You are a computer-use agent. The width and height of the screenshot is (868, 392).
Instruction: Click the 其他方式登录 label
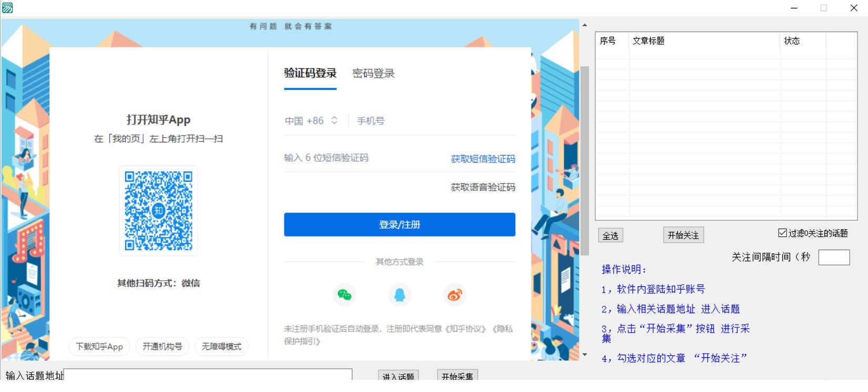400,262
